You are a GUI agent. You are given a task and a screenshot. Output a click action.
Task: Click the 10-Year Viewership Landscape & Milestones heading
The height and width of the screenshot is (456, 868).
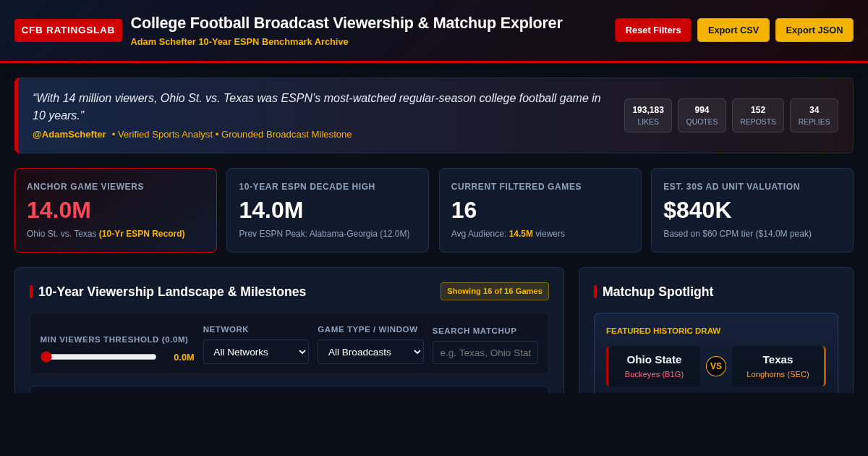pyautogui.click(x=172, y=292)
